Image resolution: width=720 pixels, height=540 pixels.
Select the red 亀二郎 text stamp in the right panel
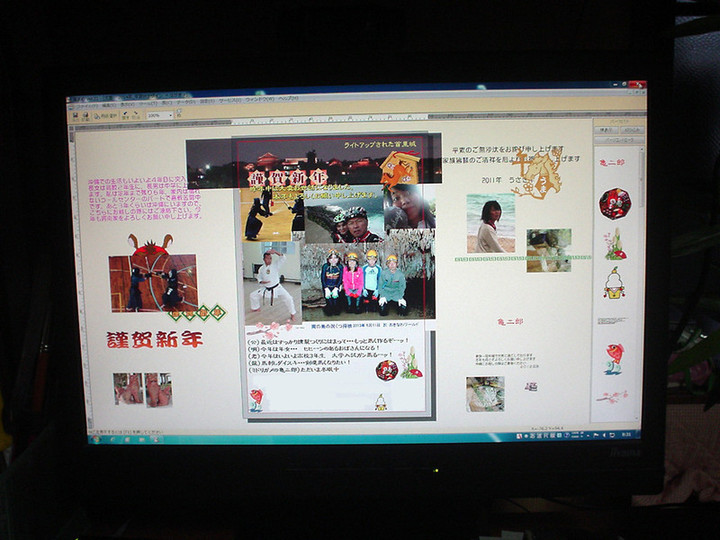(x=611, y=162)
